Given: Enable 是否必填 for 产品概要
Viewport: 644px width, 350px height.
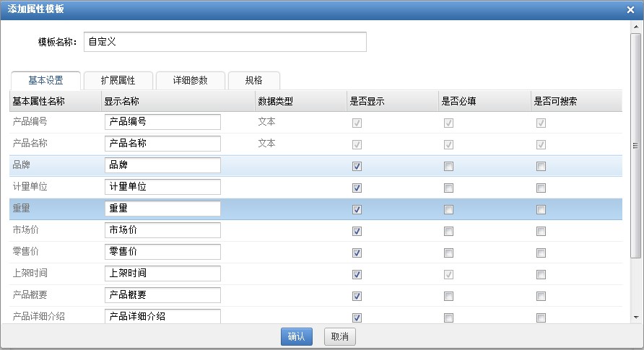Looking at the screenshot, I should [448, 297].
